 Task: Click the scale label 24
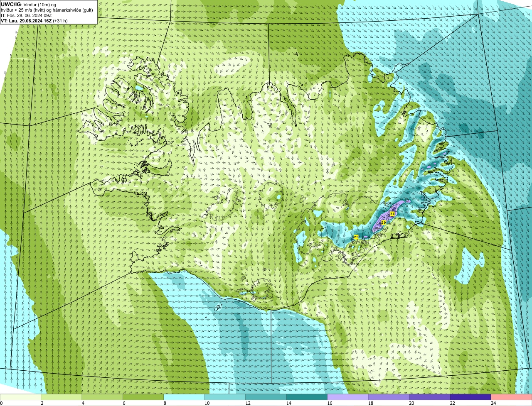pos(493,403)
